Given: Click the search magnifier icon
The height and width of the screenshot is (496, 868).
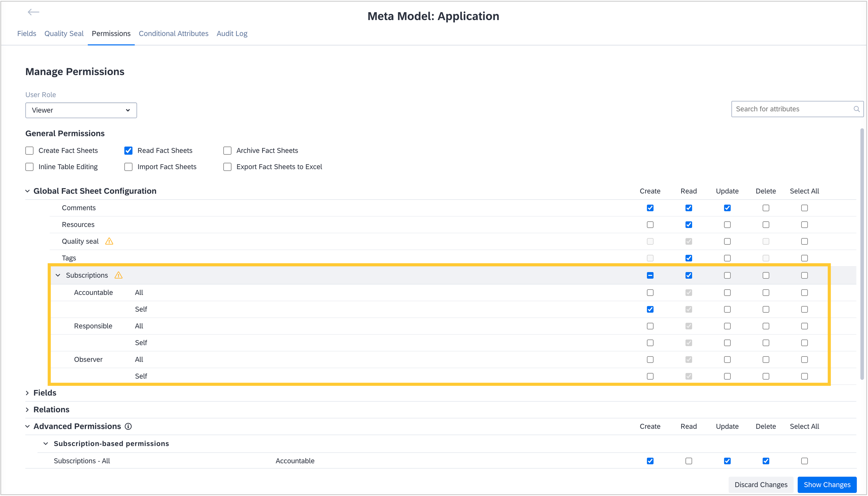Looking at the screenshot, I should tap(856, 109).
